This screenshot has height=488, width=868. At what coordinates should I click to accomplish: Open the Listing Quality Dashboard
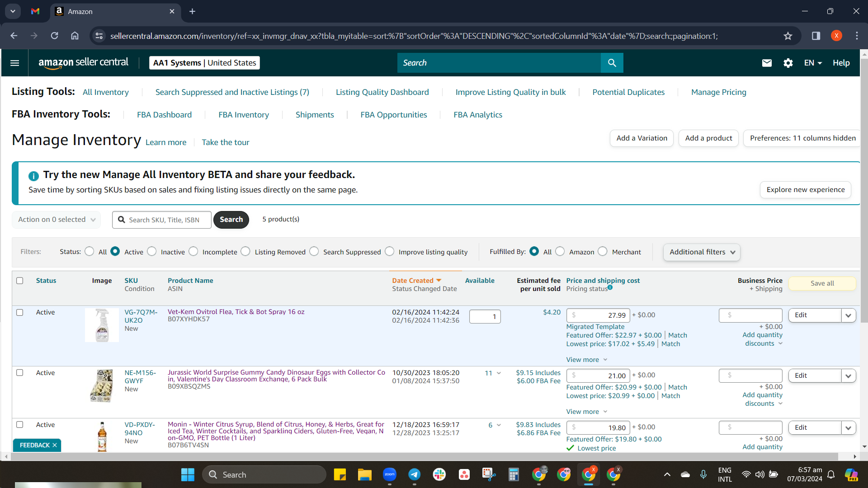382,92
